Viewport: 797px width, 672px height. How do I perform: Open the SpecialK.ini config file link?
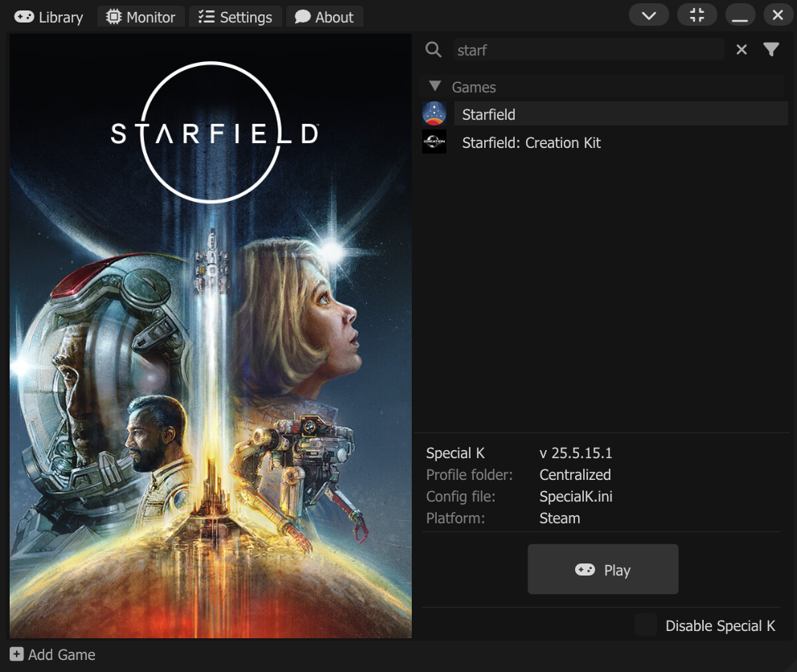click(576, 497)
